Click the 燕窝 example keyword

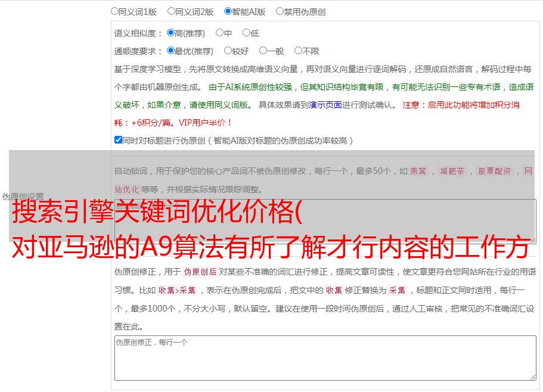pos(418,171)
